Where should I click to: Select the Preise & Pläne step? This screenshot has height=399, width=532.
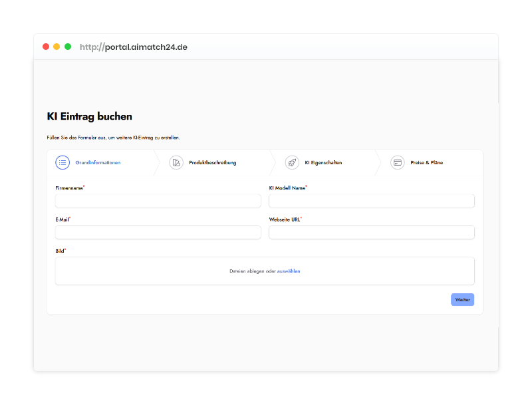426,162
